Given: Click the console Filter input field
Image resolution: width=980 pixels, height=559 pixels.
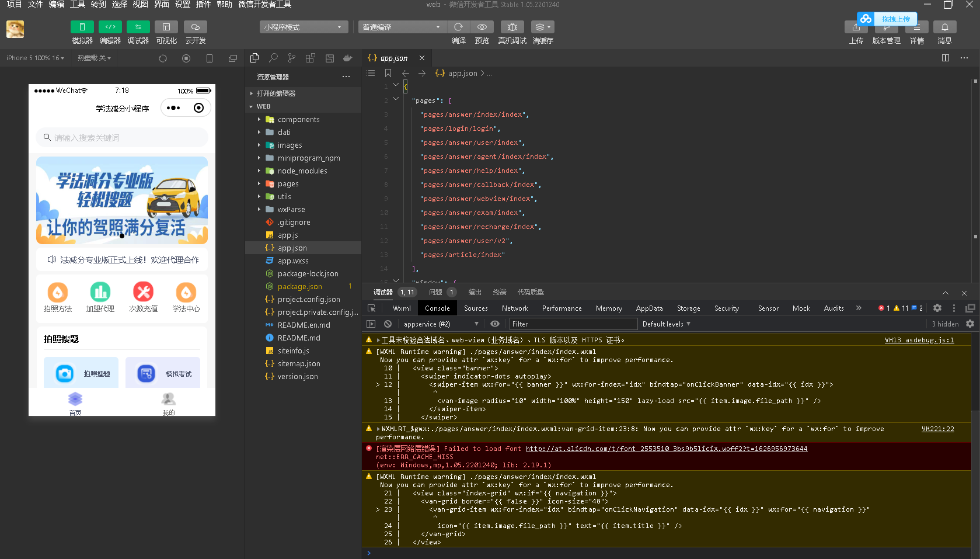Looking at the screenshot, I should (573, 324).
